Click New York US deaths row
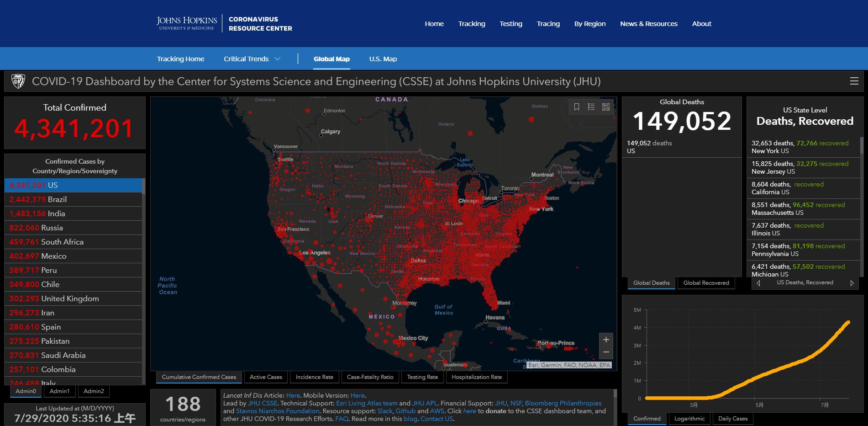Screen dimensions: 868x426 pos(804,147)
